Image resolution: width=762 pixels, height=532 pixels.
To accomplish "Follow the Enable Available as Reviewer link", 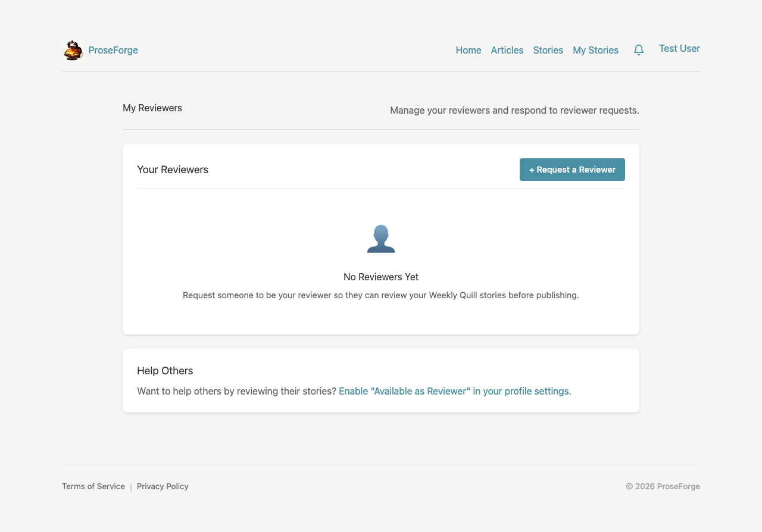I will click(455, 391).
